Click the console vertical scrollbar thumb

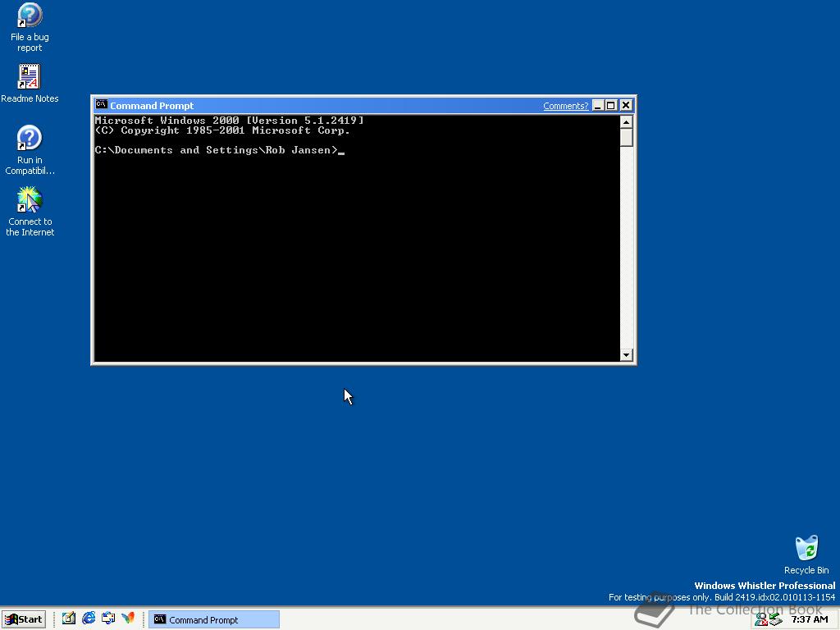(626, 138)
